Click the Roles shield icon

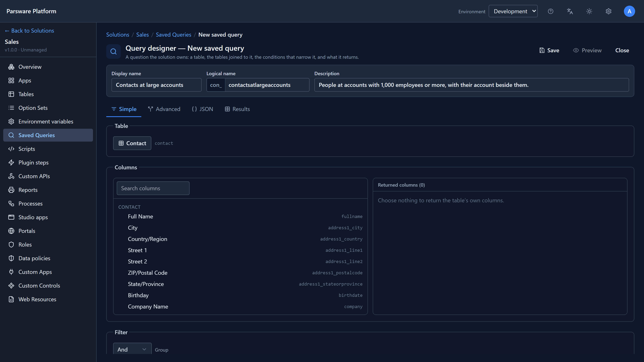tap(11, 245)
